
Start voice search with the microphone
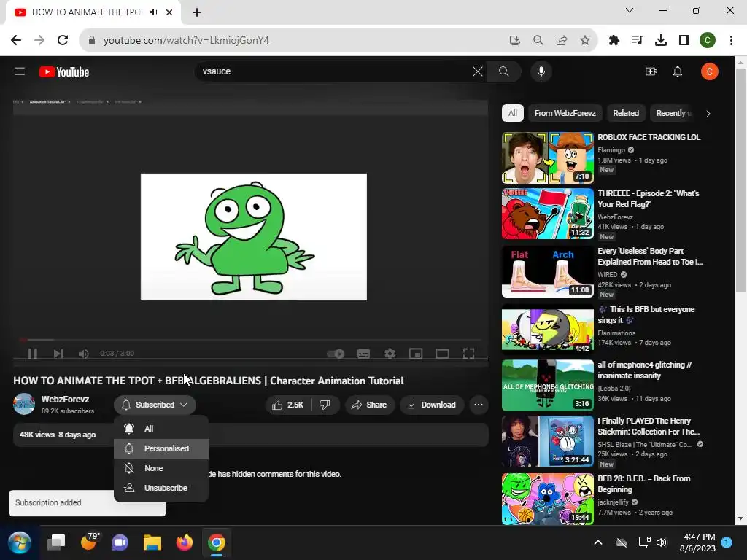tap(541, 71)
